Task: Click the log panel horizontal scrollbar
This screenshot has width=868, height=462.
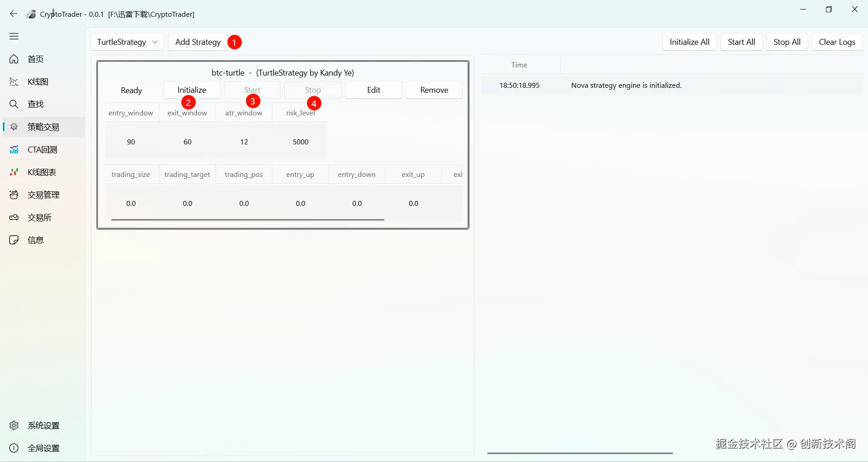Action: click(x=580, y=453)
